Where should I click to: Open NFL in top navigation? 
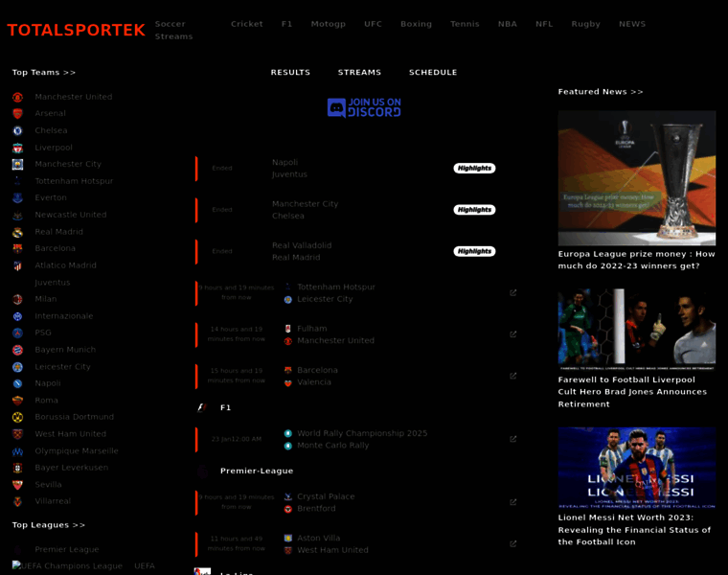click(544, 24)
